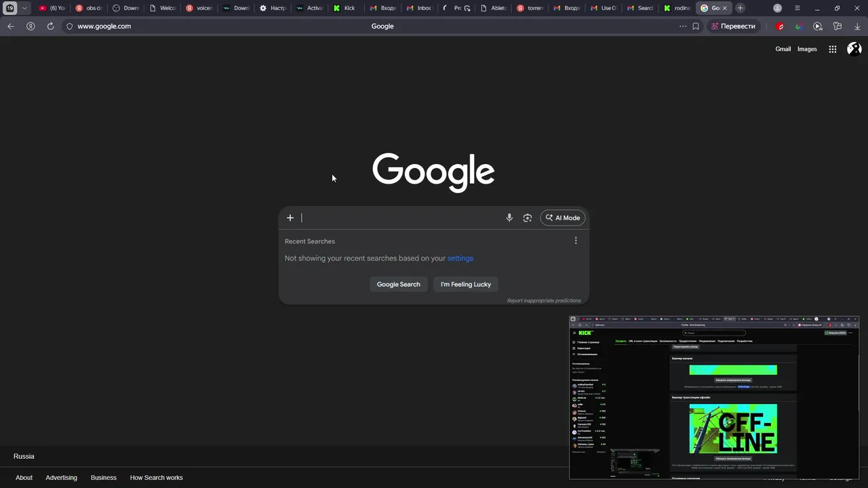Open the multicolor extension icon in toolbar
Image resolution: width=868 pixels, height=488 pixels.
(799, 26)
